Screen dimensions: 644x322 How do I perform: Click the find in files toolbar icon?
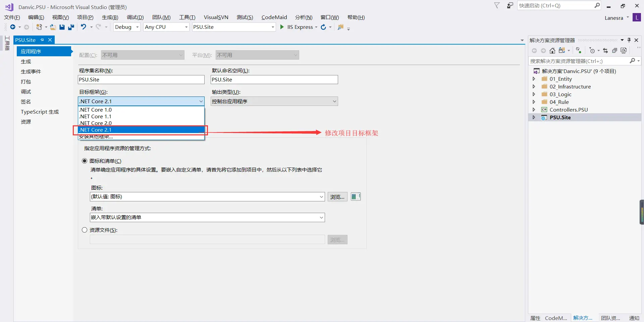341,27
